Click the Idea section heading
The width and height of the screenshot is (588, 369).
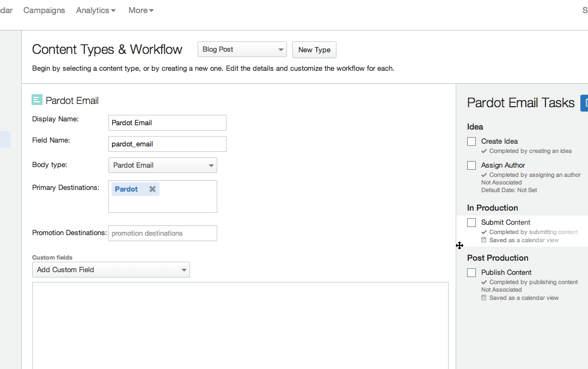click(x=475, y=127)
